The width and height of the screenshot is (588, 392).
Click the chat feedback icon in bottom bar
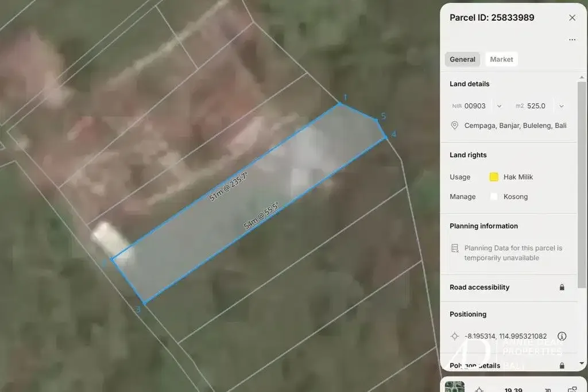572,390
